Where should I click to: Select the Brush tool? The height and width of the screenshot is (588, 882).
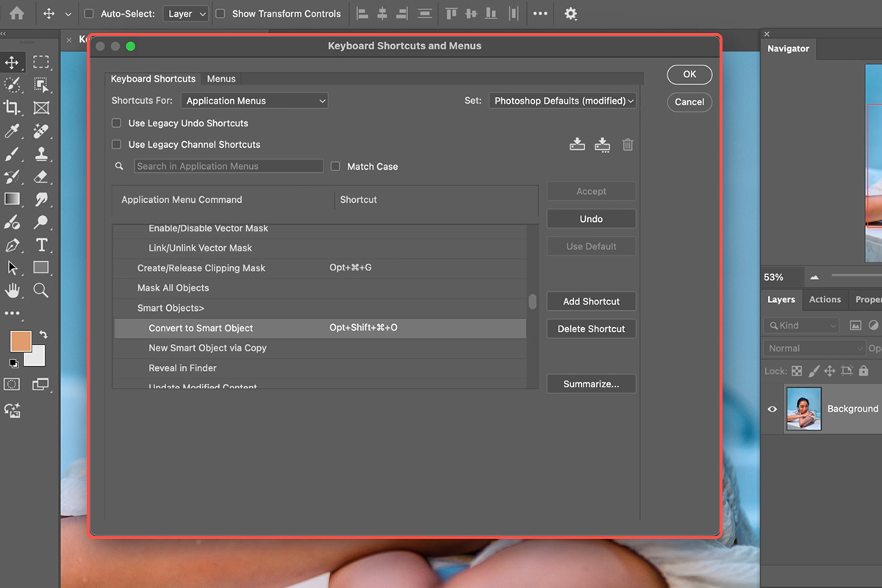12,154
